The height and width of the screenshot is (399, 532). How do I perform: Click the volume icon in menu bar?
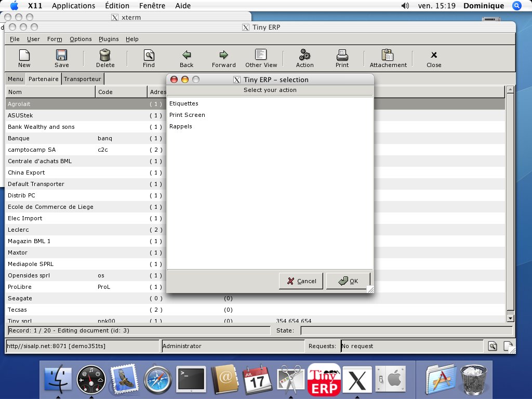405,6
